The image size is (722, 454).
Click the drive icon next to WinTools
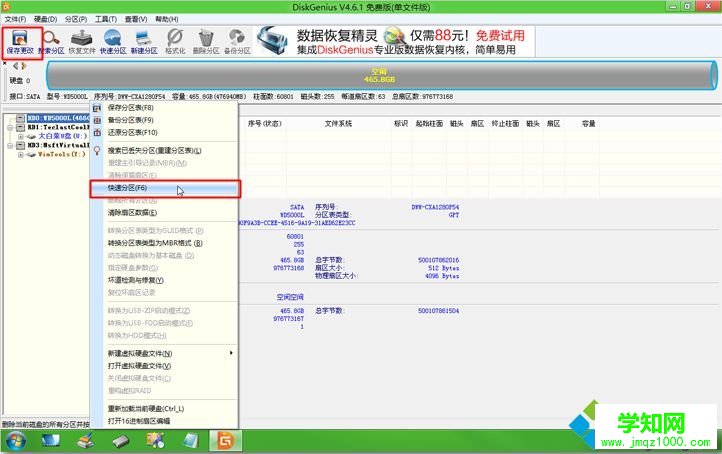[x=31, y=155]
